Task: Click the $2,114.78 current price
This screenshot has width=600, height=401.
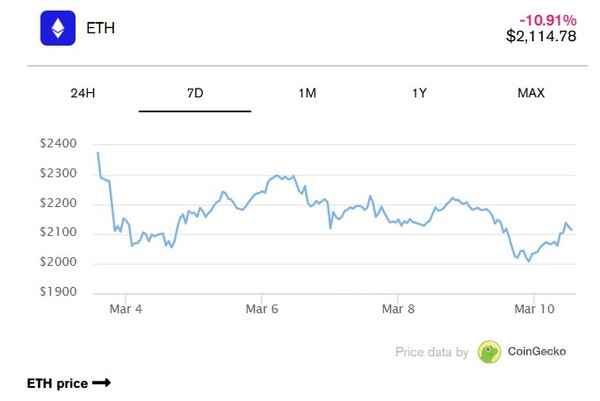Action: 541,38
